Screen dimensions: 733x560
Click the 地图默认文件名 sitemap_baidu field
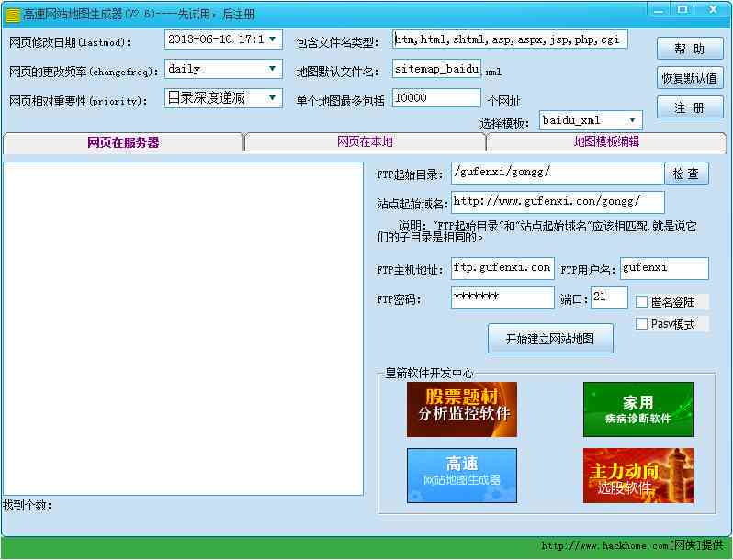coord(436,69)
